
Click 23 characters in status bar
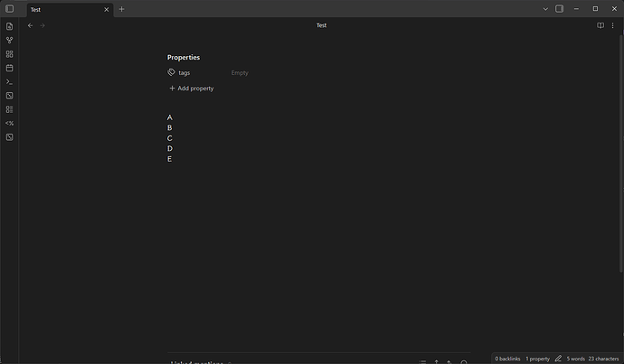tap(604, 359)
